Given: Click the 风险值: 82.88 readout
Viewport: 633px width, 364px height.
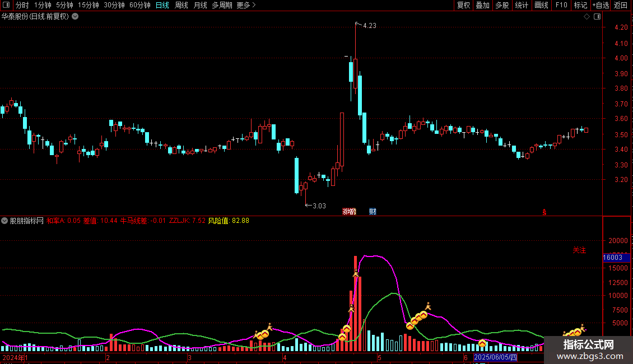Looking at the screenshot, I should (x=229, y=221).
